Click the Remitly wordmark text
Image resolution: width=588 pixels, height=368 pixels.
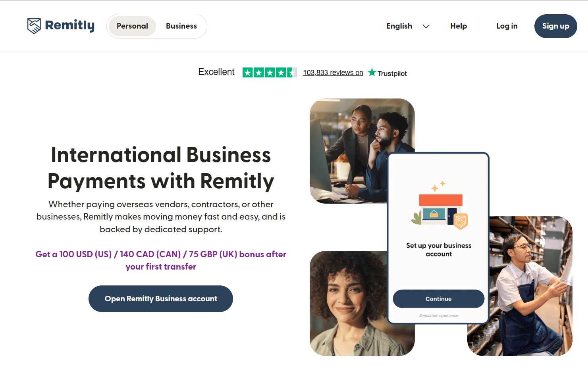pyautogui.click(x=70, y=25)
